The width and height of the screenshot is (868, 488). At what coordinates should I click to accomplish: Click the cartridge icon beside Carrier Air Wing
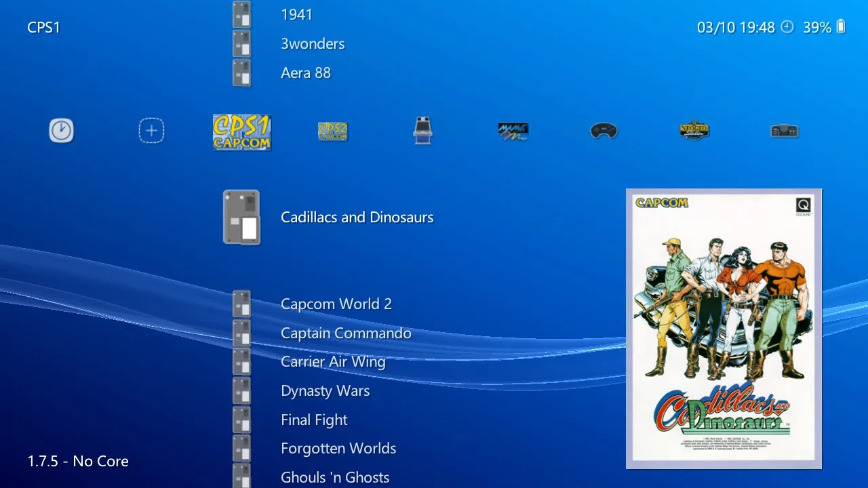[x=242, y=362]
